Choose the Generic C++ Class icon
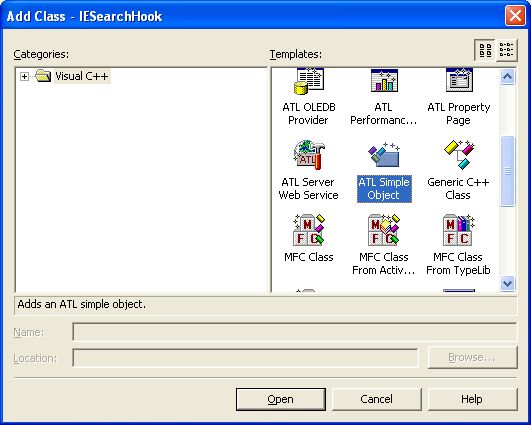Viewport: 531px width, 425px height. click(x=459, y=155)
